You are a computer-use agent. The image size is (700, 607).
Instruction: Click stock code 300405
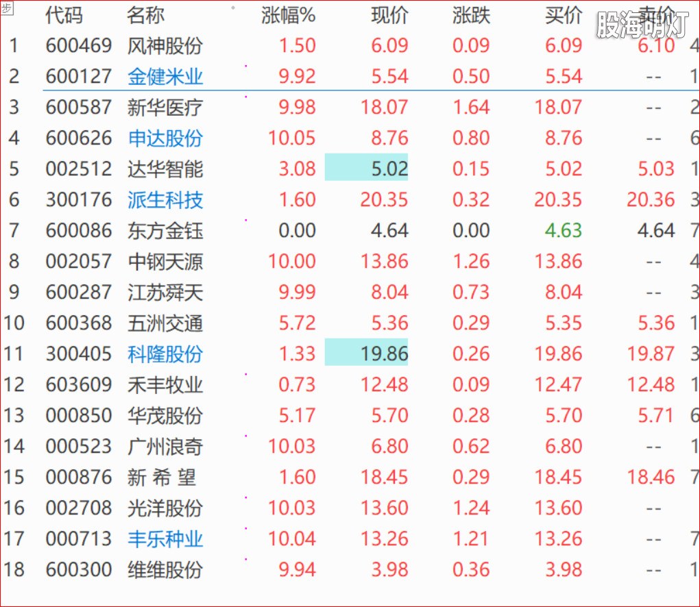click(79, 354)
